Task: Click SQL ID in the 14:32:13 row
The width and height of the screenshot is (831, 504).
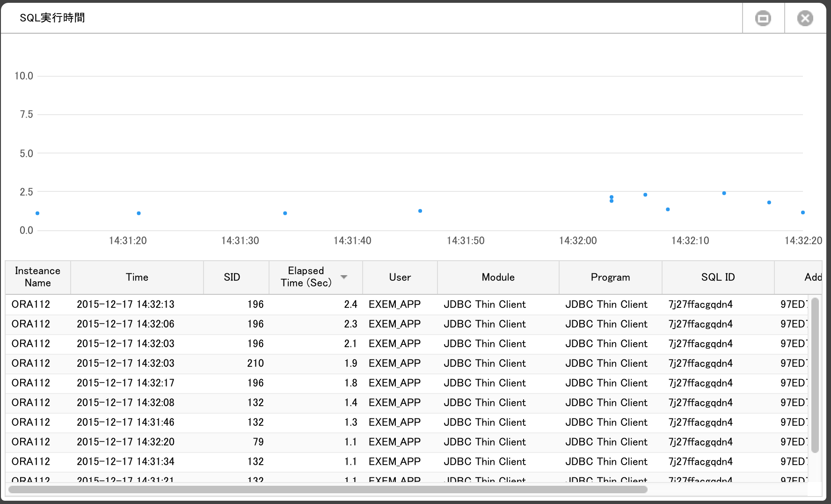Action: [700, 304]
